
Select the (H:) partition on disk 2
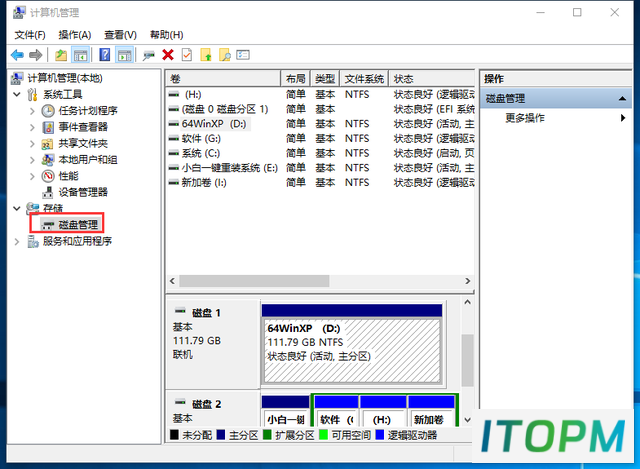point(382,411)
